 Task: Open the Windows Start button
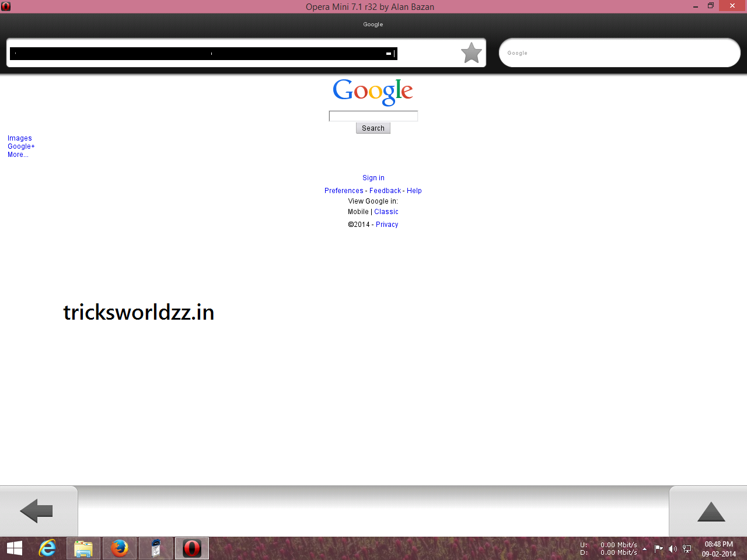(15, 548)
